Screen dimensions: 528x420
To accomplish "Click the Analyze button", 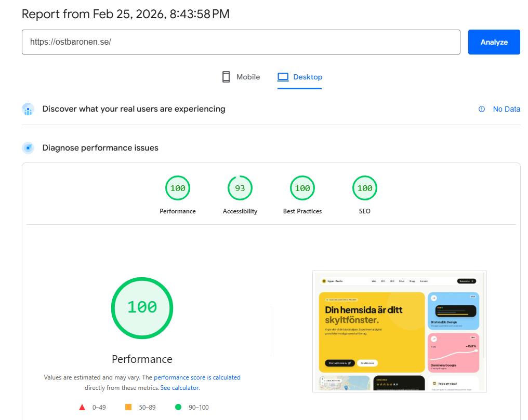I will pos(494,42).
